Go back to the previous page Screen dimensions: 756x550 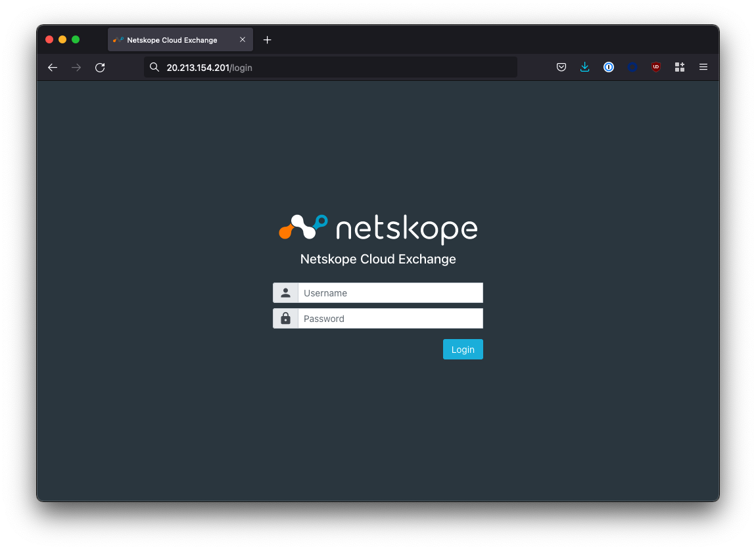pos(53,67)
